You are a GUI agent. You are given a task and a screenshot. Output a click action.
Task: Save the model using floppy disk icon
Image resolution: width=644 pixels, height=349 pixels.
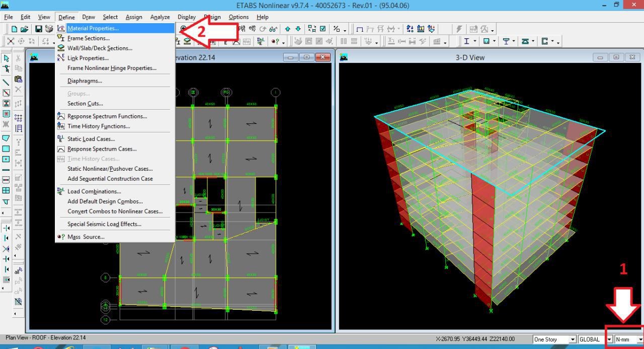39,29
